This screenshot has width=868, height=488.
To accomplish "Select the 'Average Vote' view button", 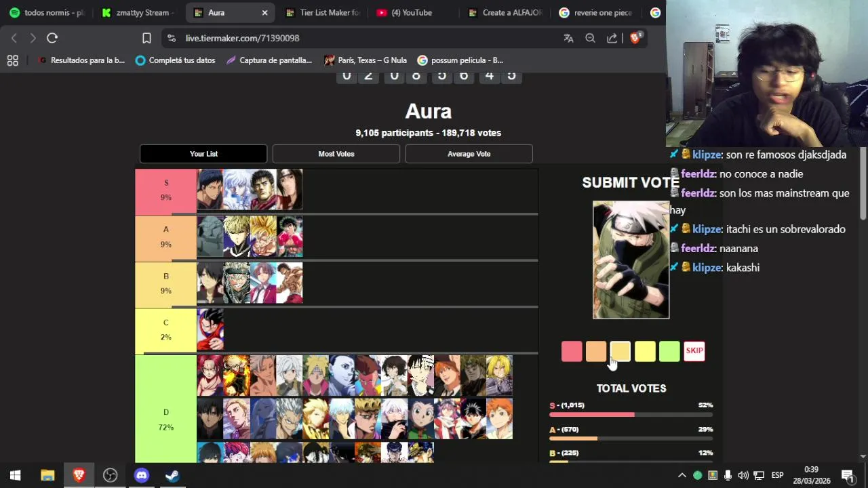I will [469, 154].
